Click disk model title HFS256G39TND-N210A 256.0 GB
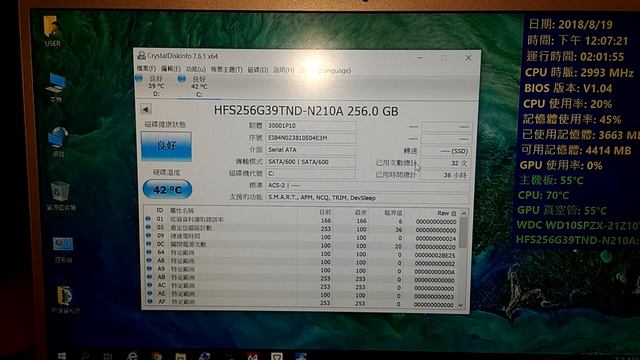 306,111
